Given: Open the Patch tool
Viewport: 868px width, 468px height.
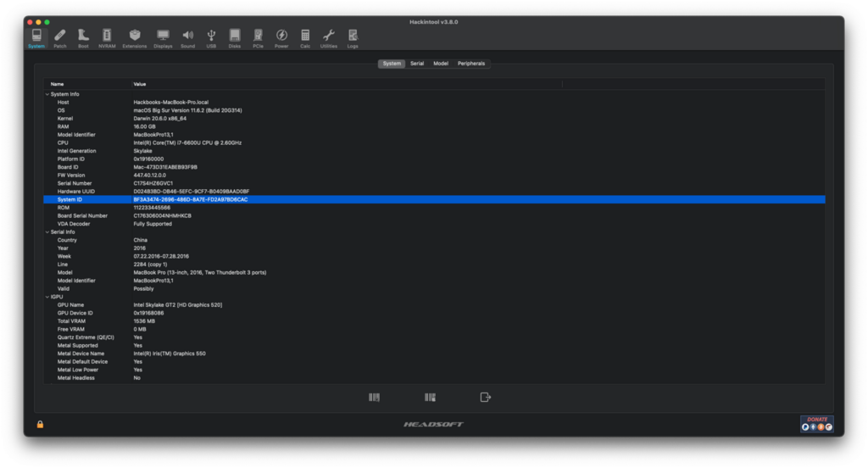Looking at the screenshot, I should point(60,39).
